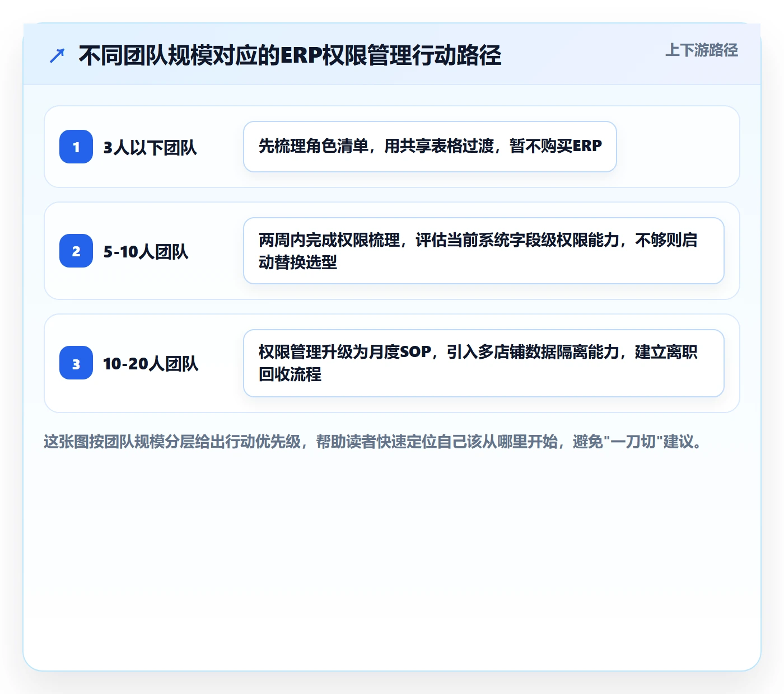Screen dimensions: 784x694
Task: Click the number 3 step badge
Action: coord(76,363)
